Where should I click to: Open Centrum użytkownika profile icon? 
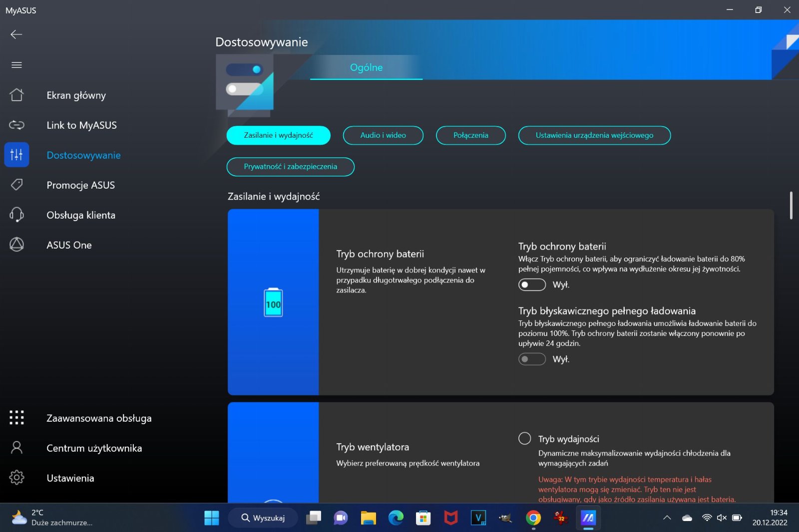(16, 448)
